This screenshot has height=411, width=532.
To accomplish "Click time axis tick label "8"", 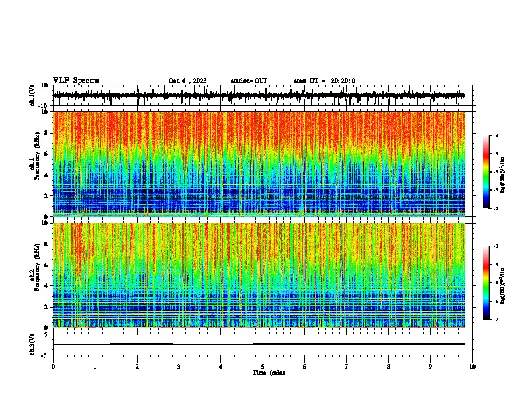I will click(x=388, y=367).
